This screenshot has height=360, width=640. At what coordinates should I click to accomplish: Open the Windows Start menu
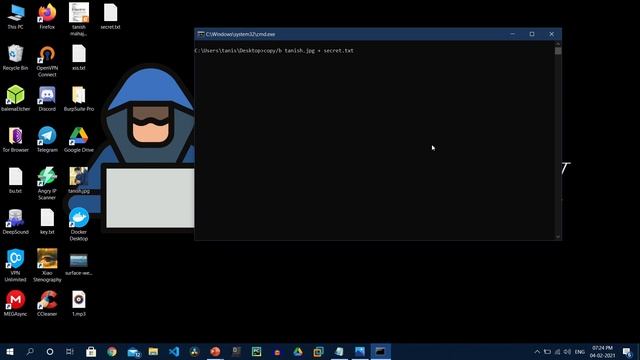(x=10, y=351)
